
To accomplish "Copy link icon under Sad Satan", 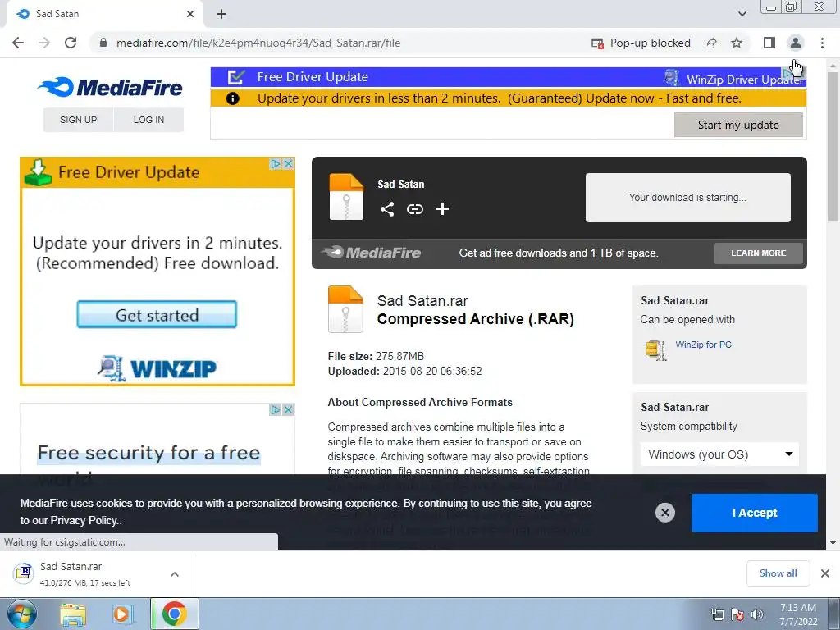I will 414,209.
